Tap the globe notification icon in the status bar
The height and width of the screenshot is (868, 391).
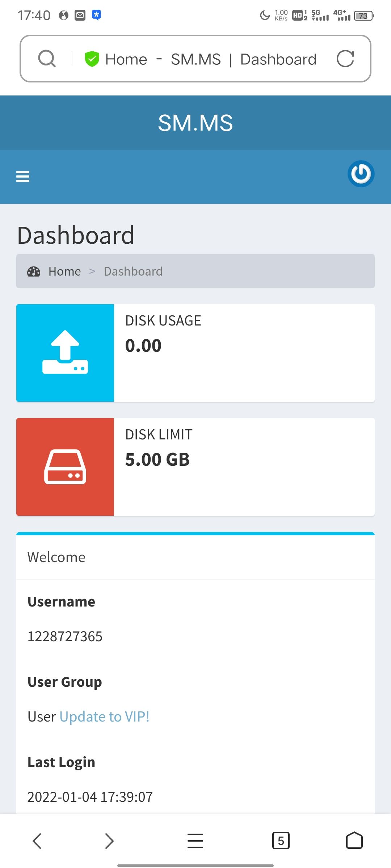[x=64, y=15]
